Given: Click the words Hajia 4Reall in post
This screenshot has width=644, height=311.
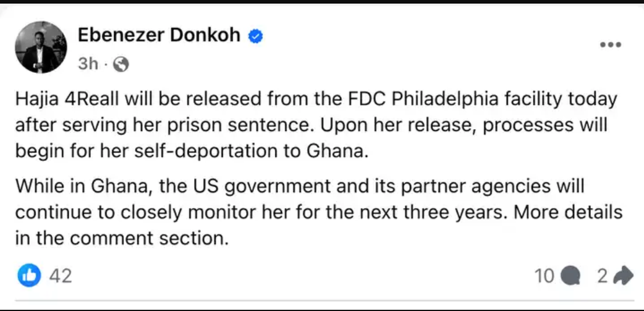Looking at the screenshot, I should click(58, 100).
